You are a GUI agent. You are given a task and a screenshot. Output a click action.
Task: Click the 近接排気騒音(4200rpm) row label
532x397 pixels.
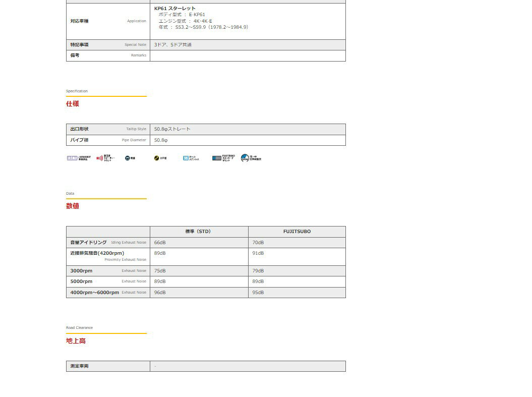coord(97,253)
